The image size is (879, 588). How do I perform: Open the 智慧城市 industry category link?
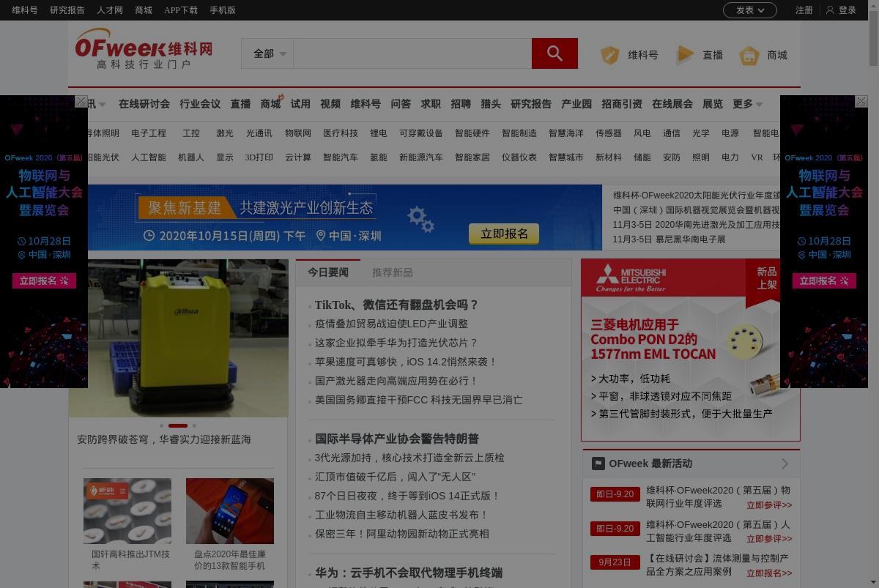point(566,157)
